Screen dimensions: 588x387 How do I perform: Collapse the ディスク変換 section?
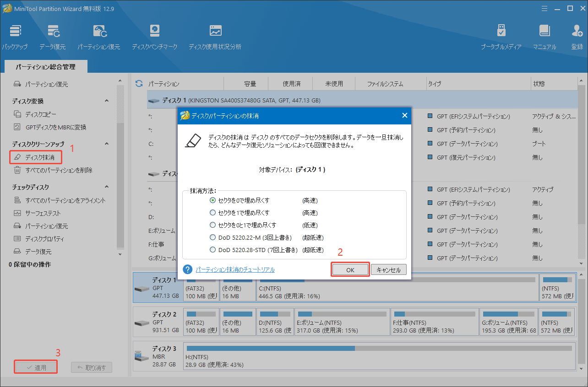point(107,101)
